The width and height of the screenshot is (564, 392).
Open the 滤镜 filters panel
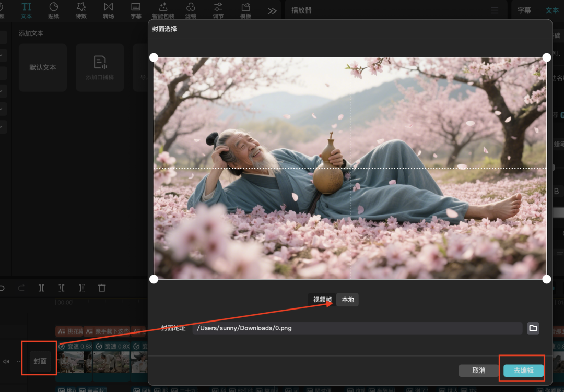click(191, 10)
